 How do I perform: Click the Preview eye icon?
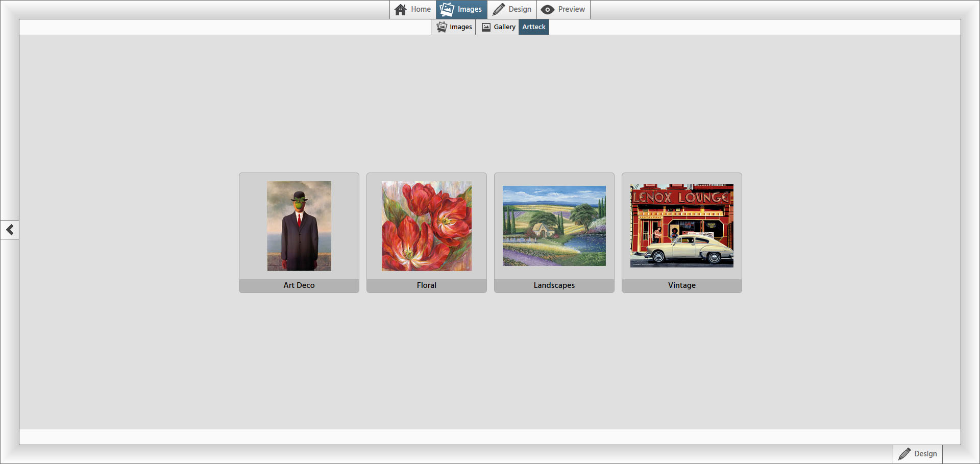click(548, 9)
